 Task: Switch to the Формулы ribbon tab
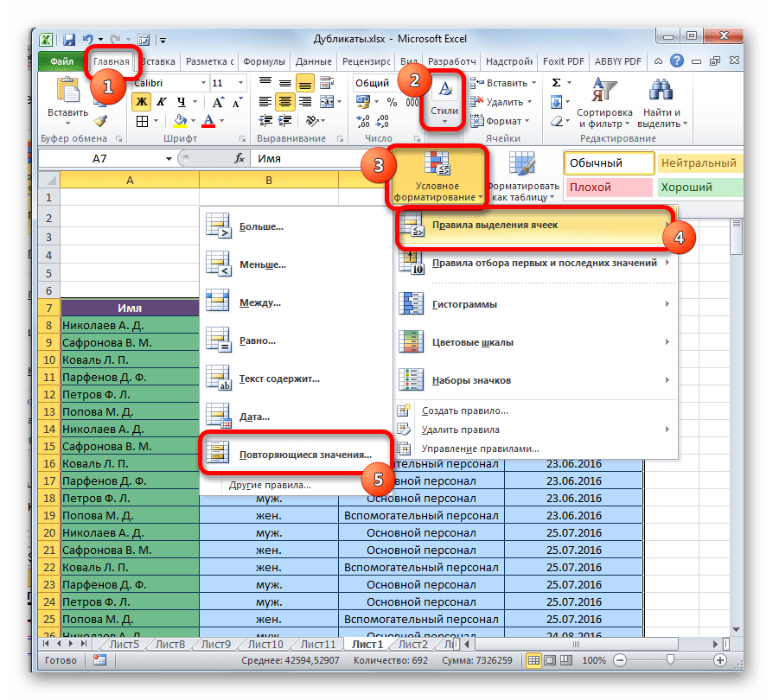[264, 61]
